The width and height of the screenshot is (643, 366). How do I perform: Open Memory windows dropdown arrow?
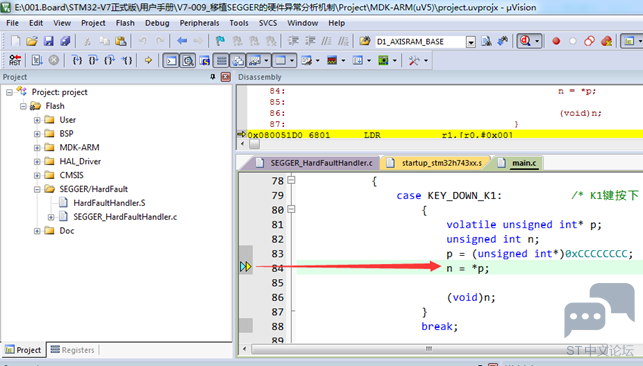coord(292,61)
